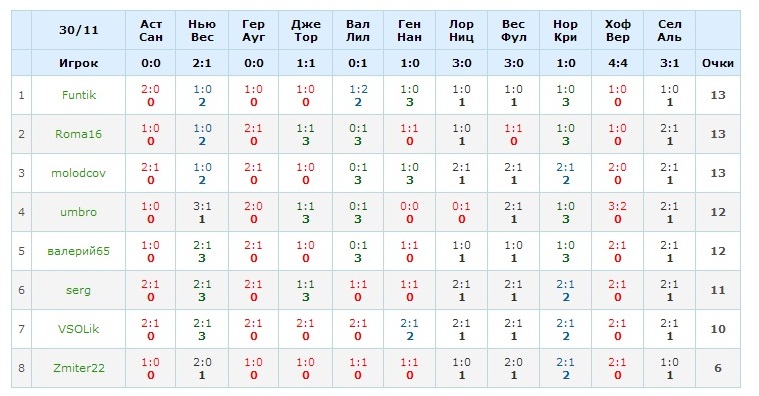Click the 4:4 result cell
The height and width of the screenshot is (396, 759).
(x=618, y=63)
